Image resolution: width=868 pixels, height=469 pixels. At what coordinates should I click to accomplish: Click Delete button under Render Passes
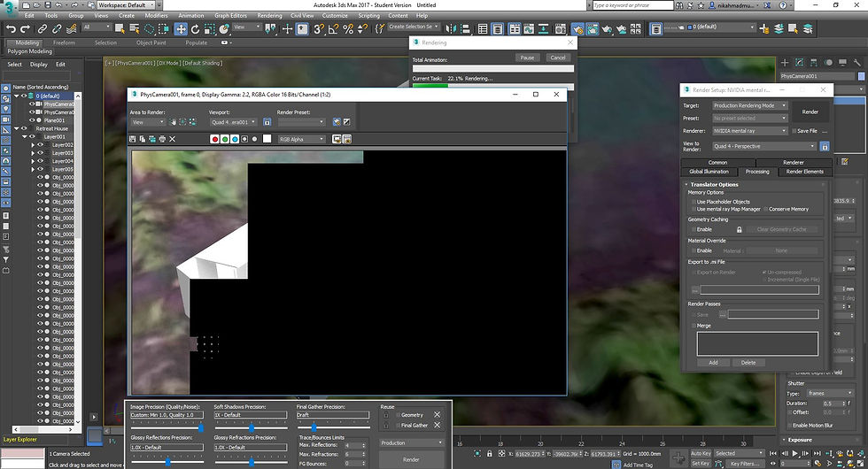tap(748, 363)
